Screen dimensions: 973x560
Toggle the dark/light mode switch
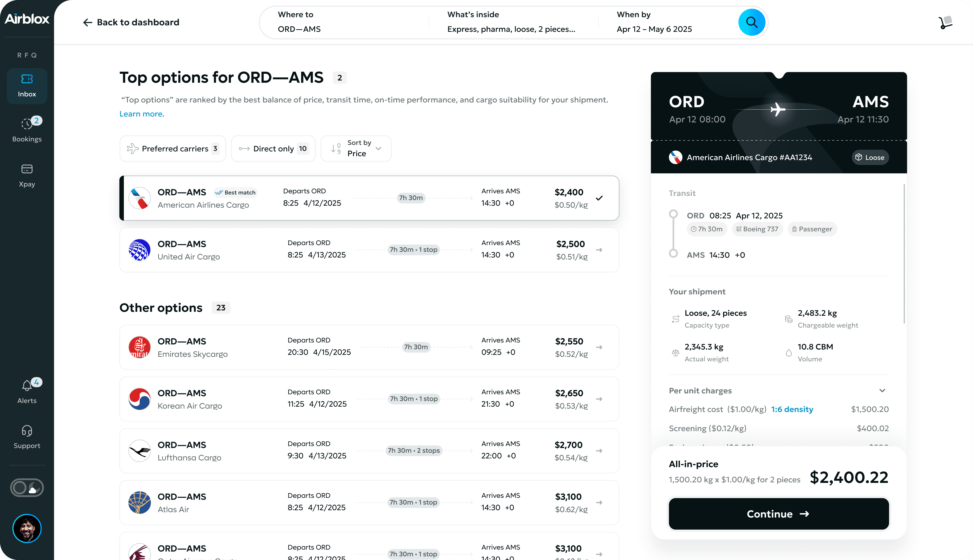27,488
